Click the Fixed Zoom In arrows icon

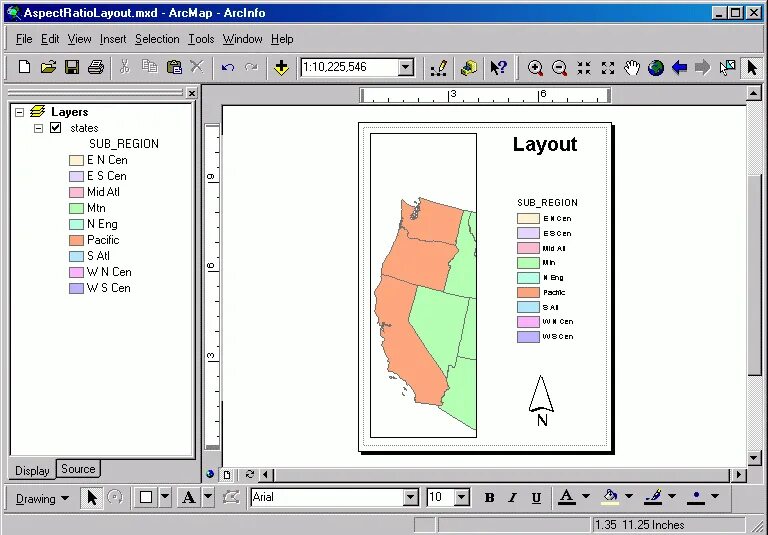pyautogui.click(x=584, y=68)
